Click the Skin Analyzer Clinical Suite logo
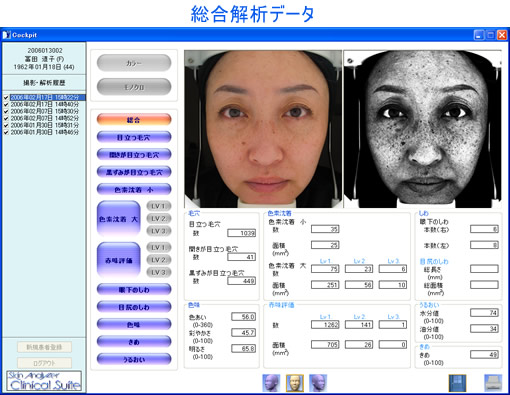 [44, 381]
